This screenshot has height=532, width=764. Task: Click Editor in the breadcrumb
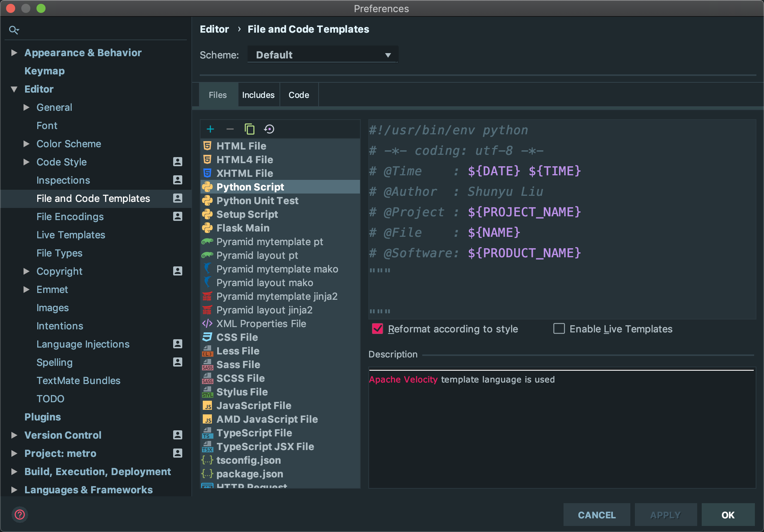point(214,29)
